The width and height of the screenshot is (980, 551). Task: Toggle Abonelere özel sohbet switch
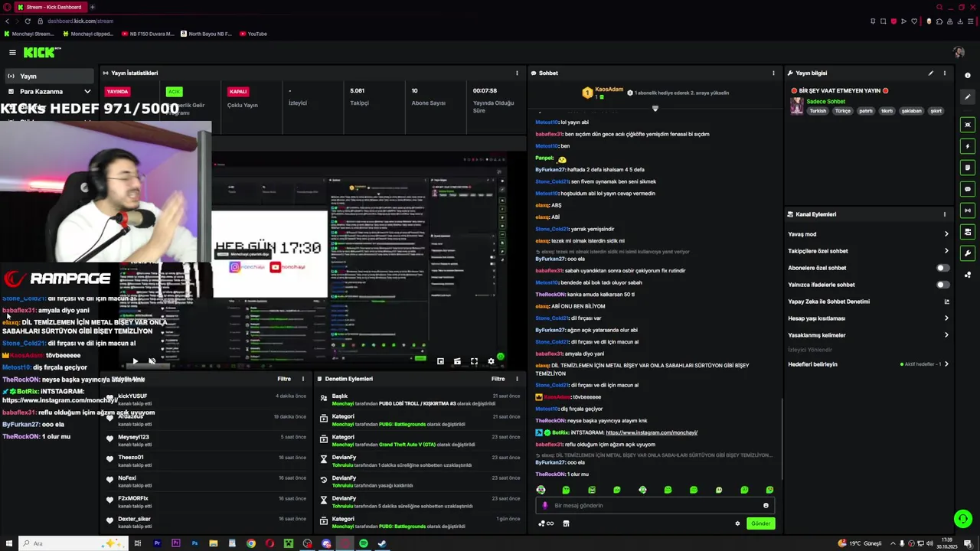pyautogui.click(x=942, y=268)
